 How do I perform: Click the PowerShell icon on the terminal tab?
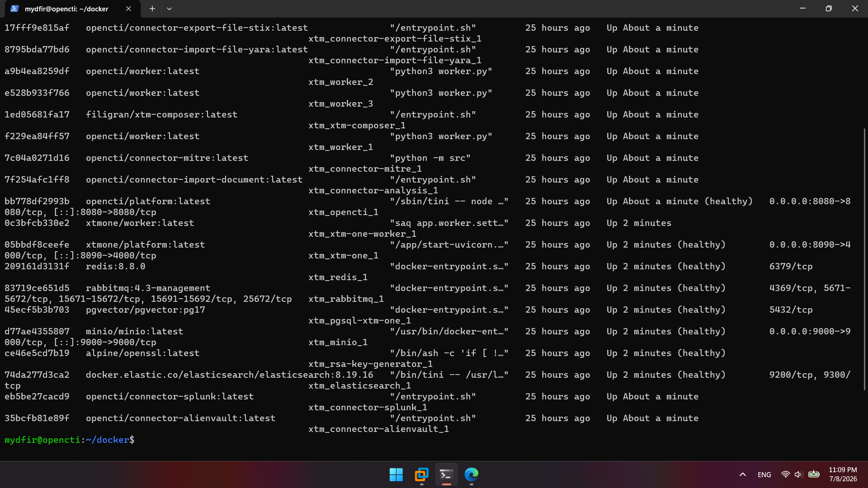tap(14, 9)
